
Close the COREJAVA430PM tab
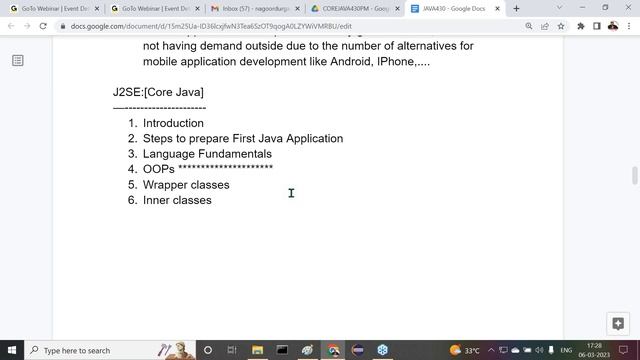point(398,8)
